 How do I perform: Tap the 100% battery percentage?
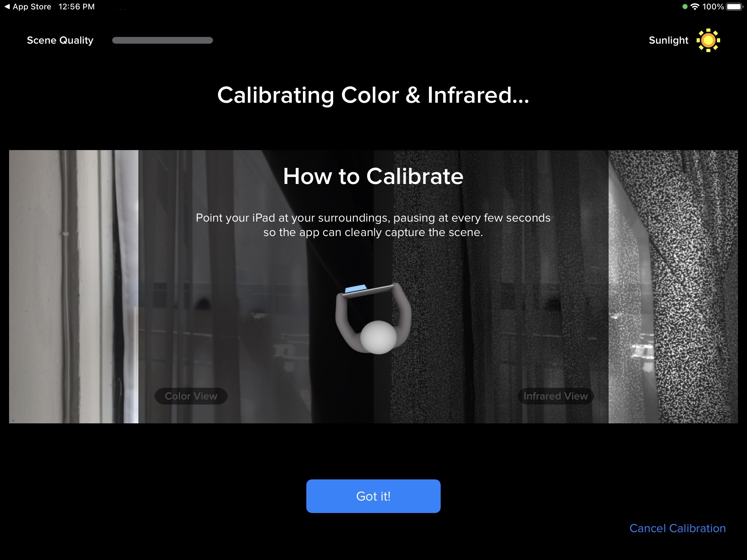713,7
